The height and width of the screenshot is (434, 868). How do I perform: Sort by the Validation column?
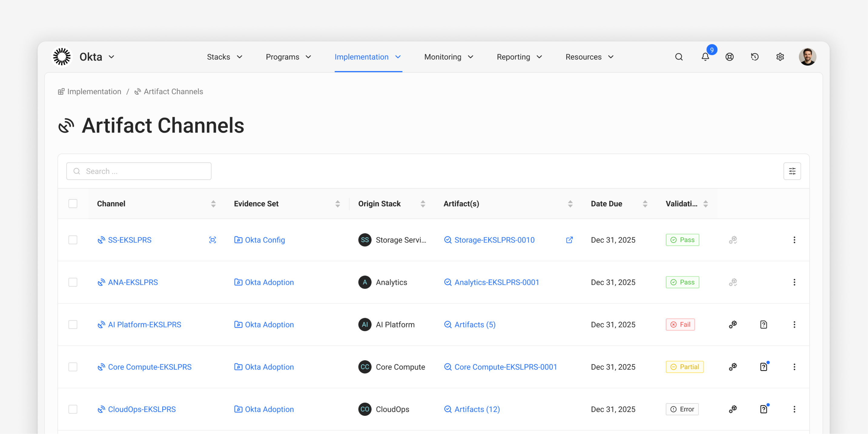tap(706, 204)
